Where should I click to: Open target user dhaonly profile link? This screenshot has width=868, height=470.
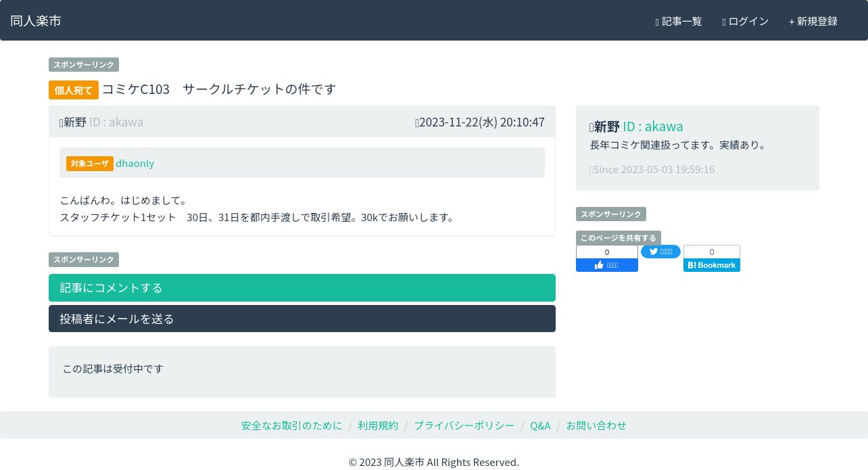tap(135, 163)
